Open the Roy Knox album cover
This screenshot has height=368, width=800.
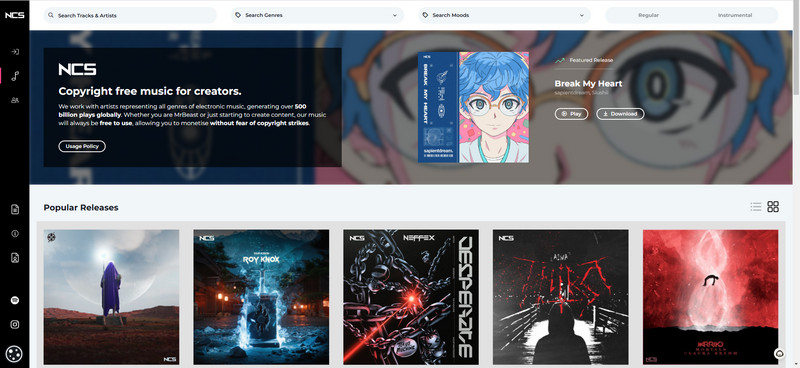(261, 297)
